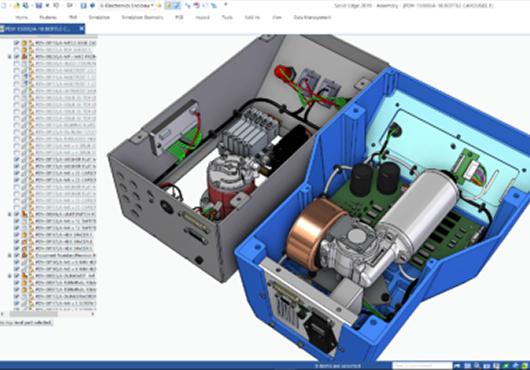This screenshot has height=370, width=530.
Task: Click the blue globe icon in quick access toolbar
Action: (92, 5)
